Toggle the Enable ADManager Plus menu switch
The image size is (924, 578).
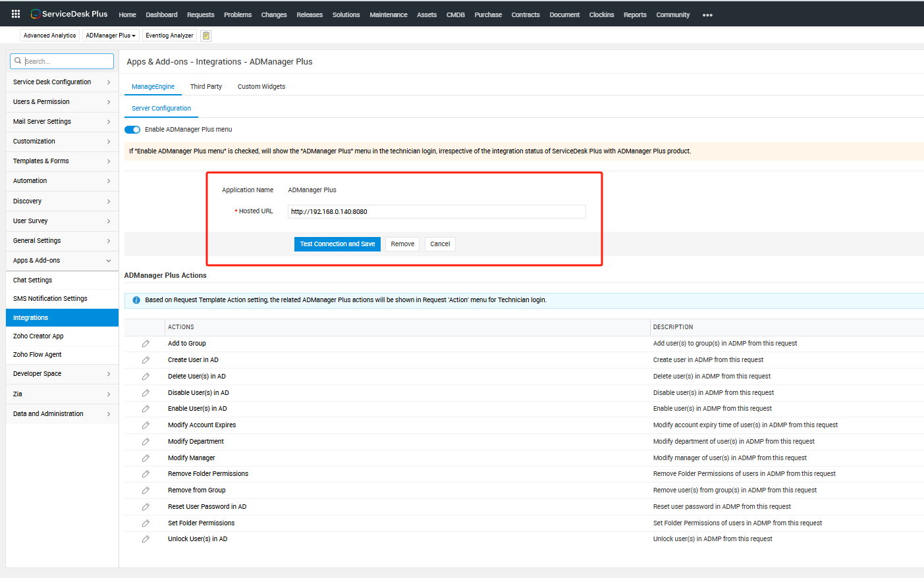click(x=132, y=130)
